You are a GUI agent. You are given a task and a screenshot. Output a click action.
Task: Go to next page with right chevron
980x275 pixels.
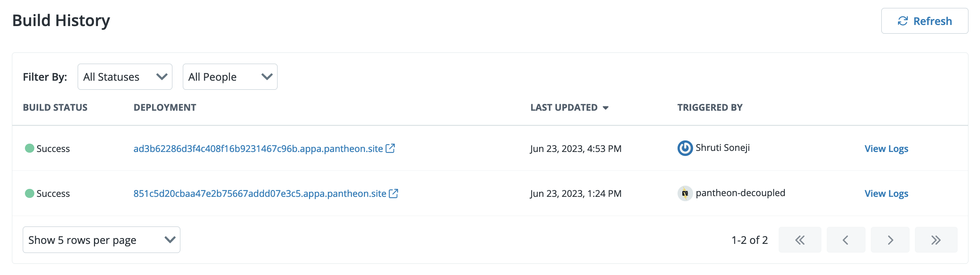coord(890,240)
